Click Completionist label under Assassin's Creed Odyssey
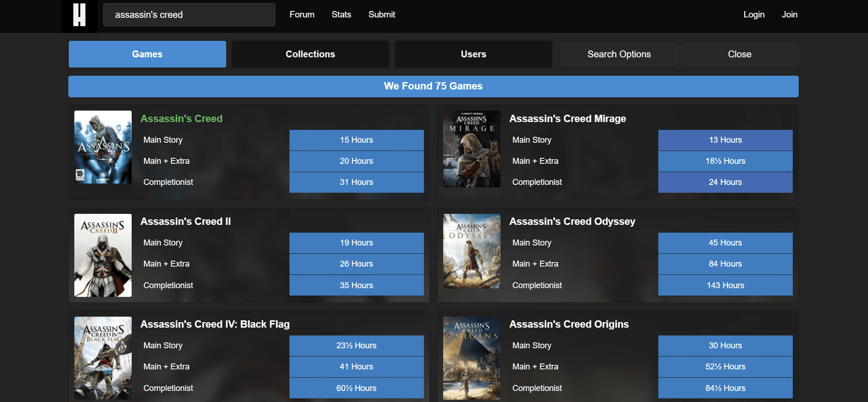 tap(537, 285)
